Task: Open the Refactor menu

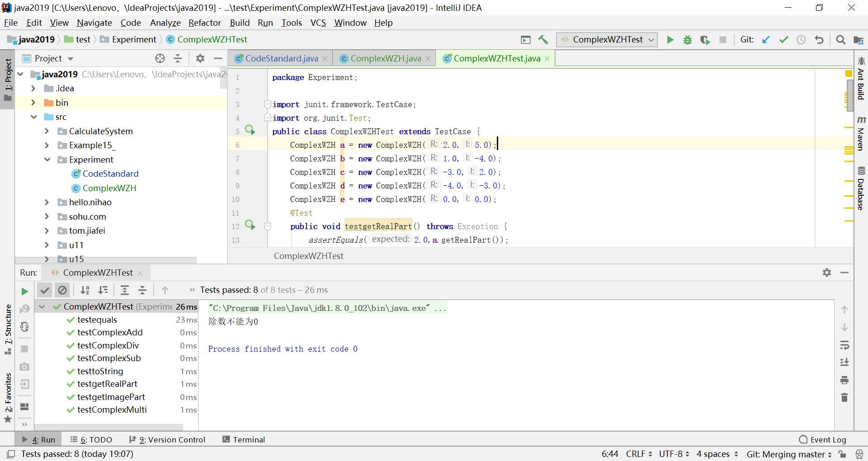Action: 204,23
